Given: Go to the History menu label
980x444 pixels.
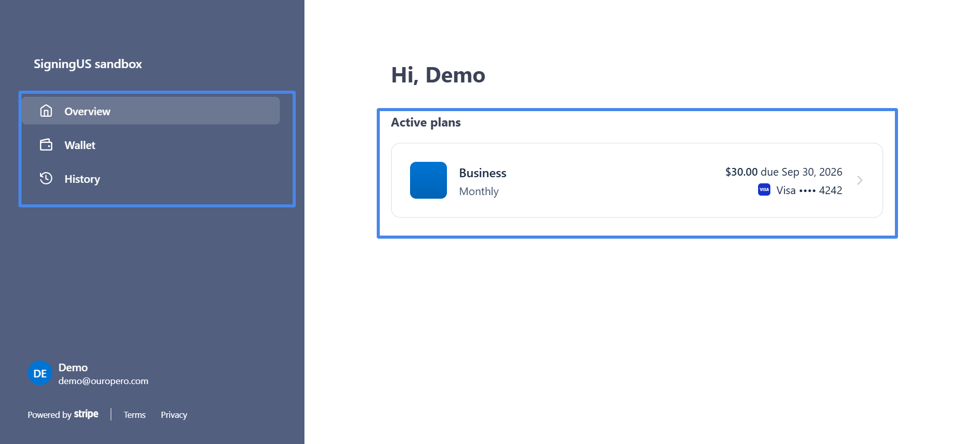Looking at the screenshot, I should [82, 179].
